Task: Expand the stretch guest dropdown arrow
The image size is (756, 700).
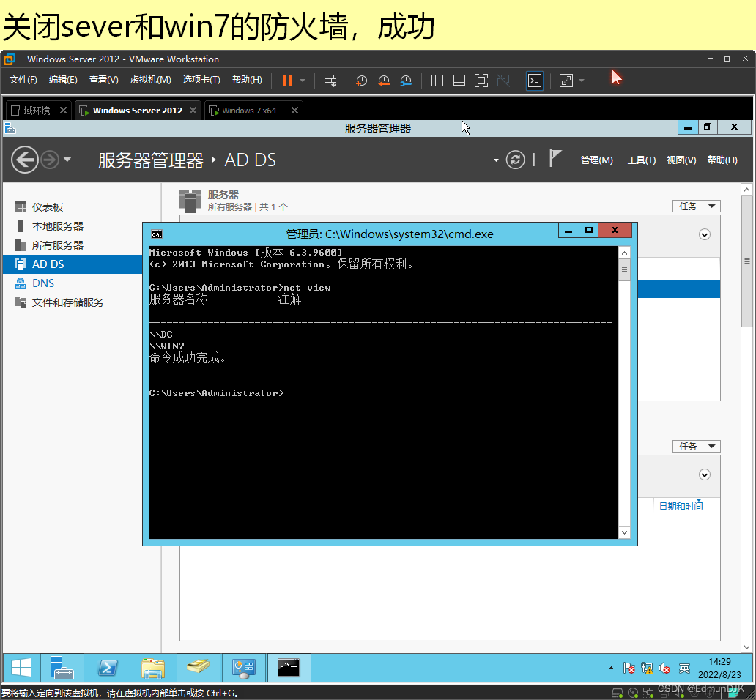Action: pyautogui.click(x=582, y=81)
